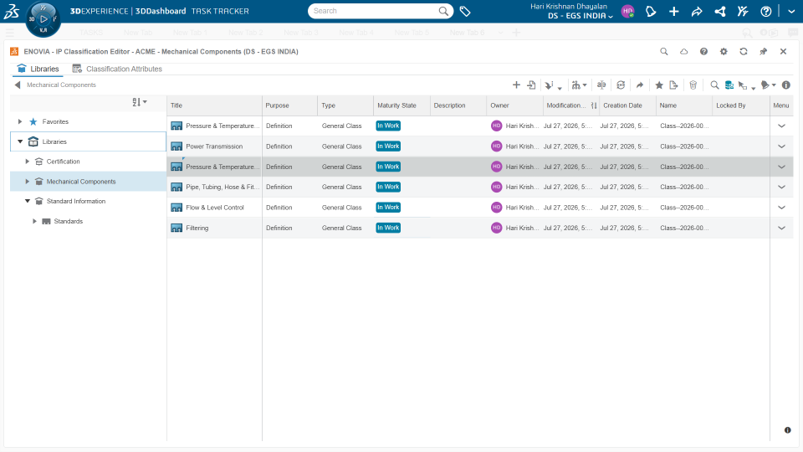
Task: Open the tag icon next to search
Action: [465, 11]
